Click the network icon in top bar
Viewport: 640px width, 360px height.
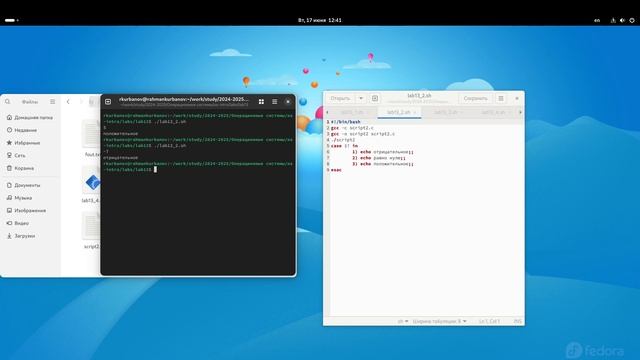613,20
